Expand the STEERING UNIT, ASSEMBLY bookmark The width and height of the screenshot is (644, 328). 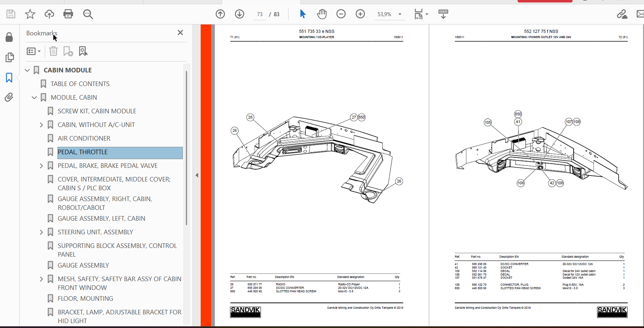(41, 232)
